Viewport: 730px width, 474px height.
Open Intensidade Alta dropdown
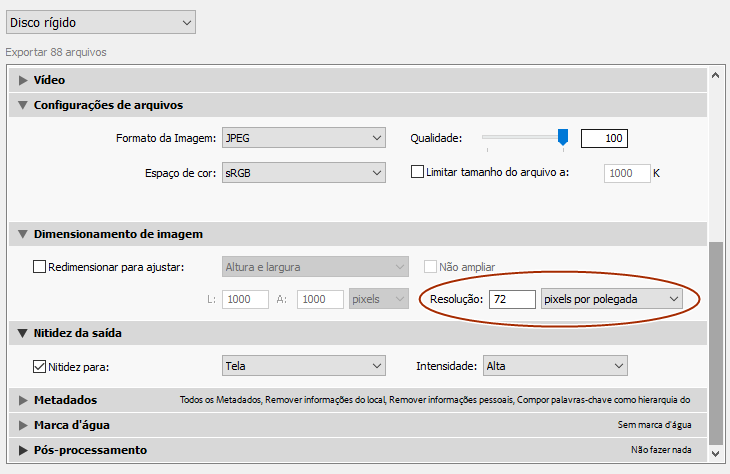point(554,366)
